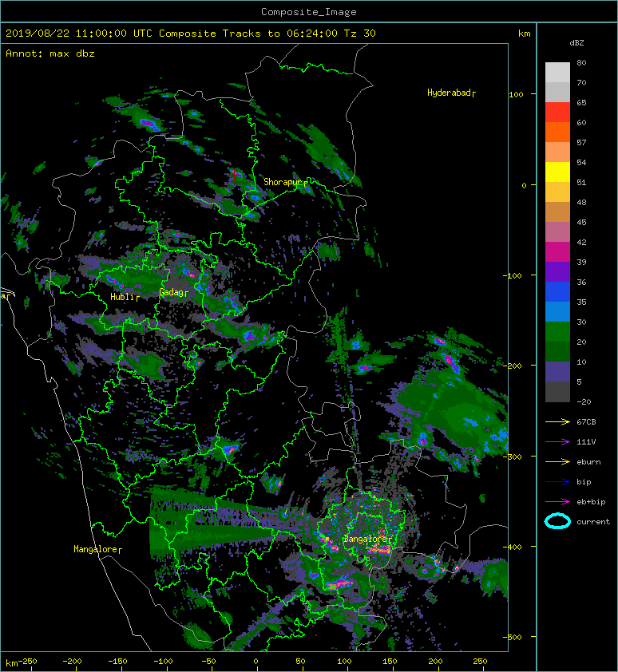Select the -300 tick on right axis

pos(513,457)
